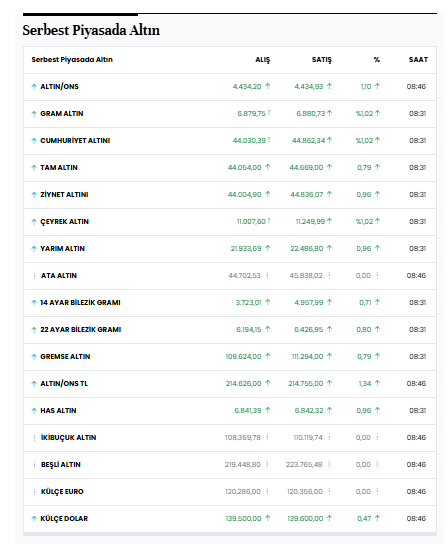Viewport: 448px width, 547px height.
Task: Open the 22 AYAR BİLEZİK GRAMI link
Action: (81, 330)
